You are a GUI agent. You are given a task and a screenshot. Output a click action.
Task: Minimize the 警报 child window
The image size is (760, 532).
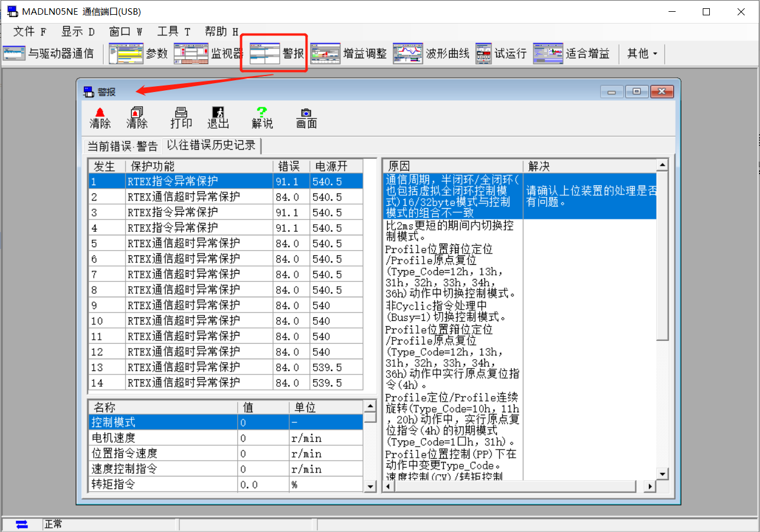tap(611, 91)
